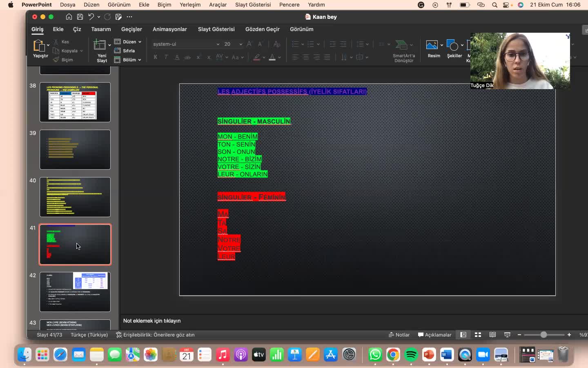The height and width of the screenshot is (368, 588).
Task: Increase font size with large A icon
Action: point(249,44)
